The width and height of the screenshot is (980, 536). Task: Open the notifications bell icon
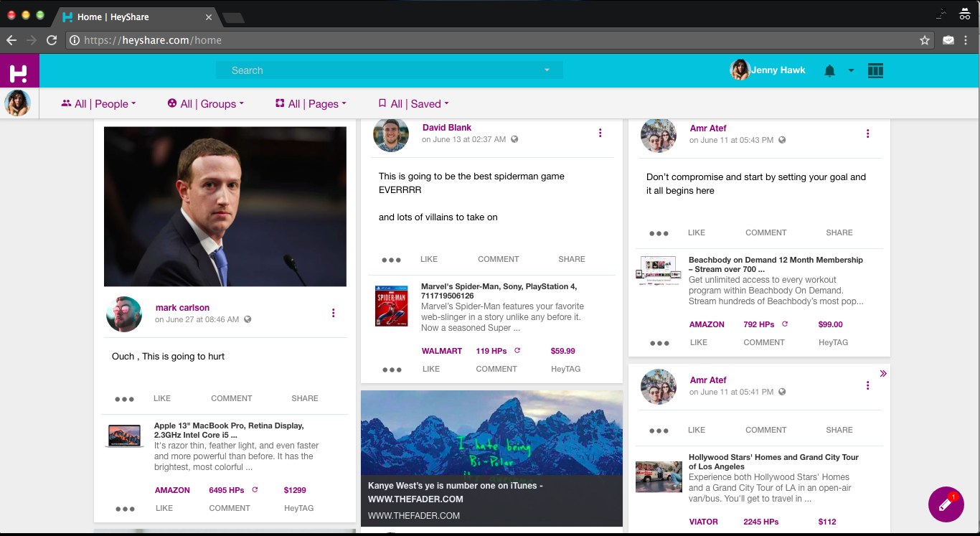[829, 70]
